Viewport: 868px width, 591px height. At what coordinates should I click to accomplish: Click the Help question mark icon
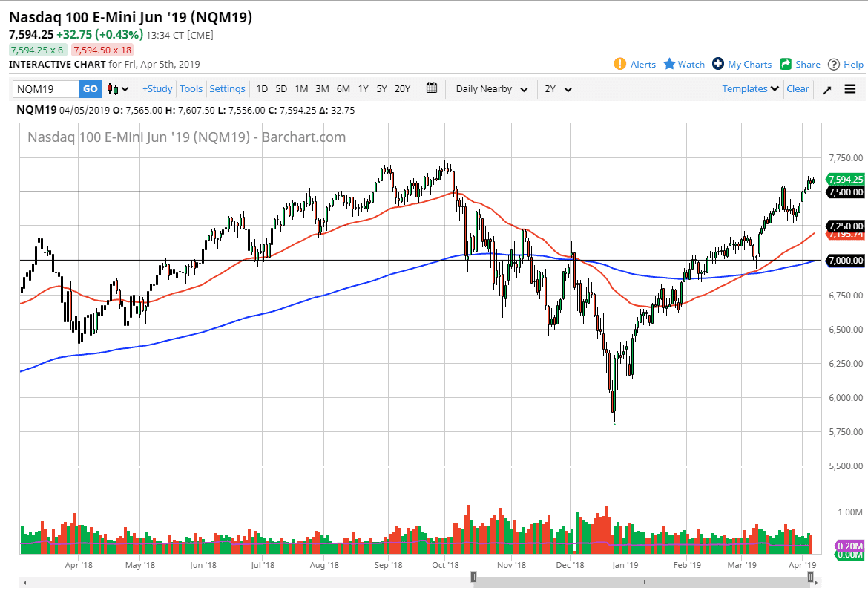(835, 64)
